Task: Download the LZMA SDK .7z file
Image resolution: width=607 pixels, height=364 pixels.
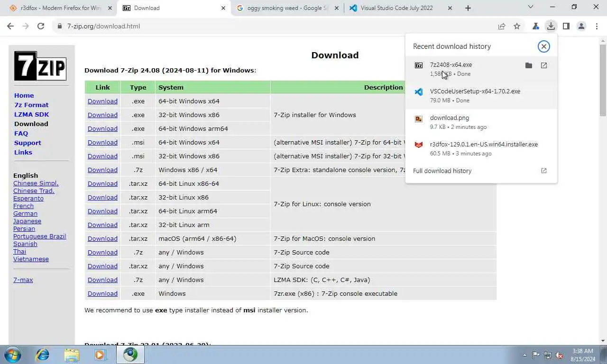Action: click(102, 280)
